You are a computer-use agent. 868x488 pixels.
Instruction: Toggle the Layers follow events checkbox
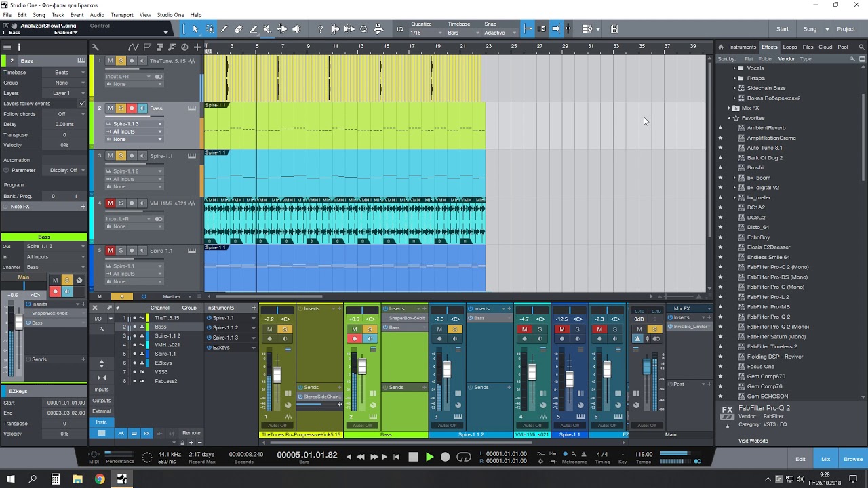click(82, 104)
